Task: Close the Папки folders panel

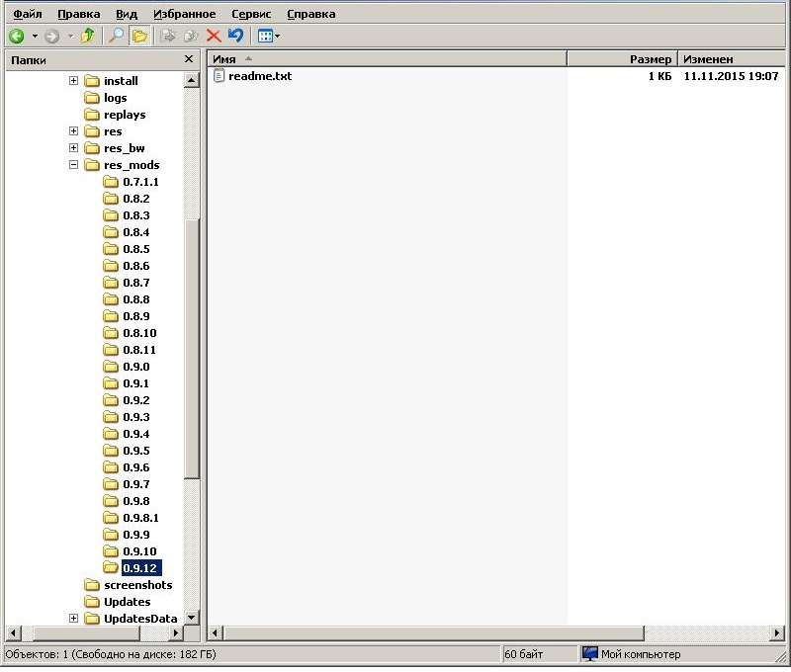Action: (x=189, y=59)
